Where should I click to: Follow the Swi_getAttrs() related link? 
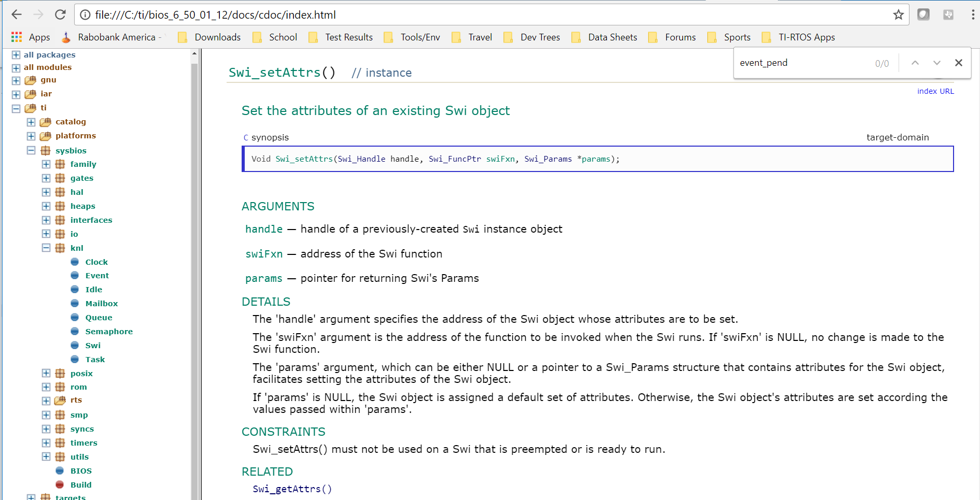tap(292, 489)
